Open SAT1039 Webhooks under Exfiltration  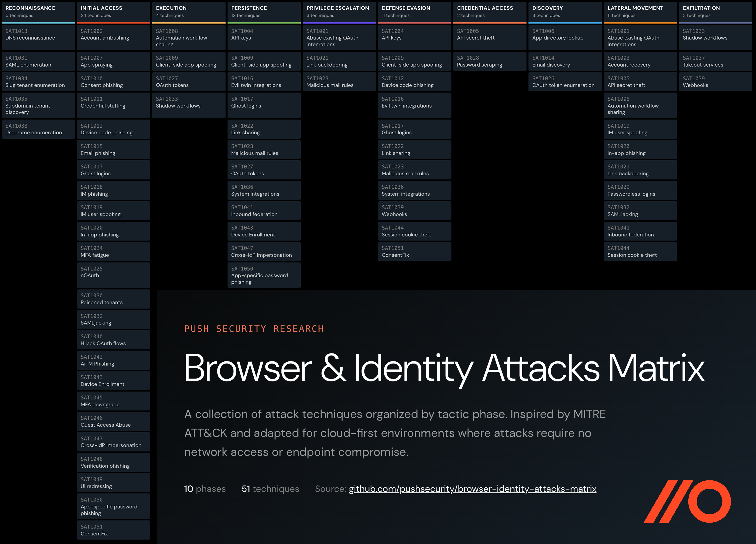tap(716, 82)
